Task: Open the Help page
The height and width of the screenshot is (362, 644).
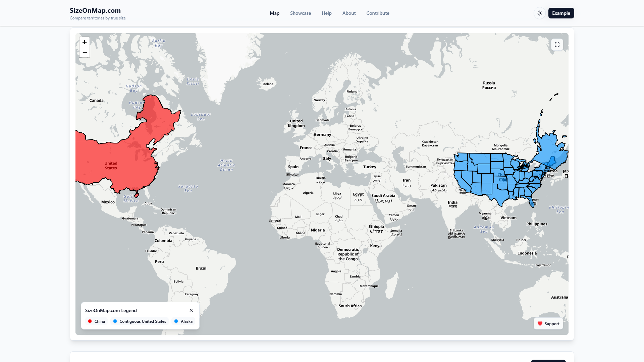Action: [326, 13]
